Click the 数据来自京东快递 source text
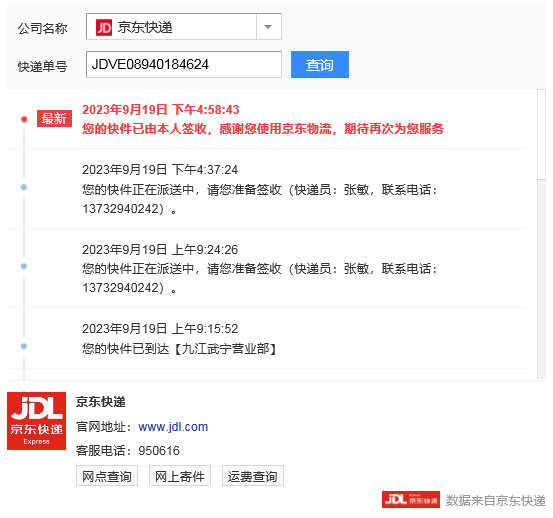 tap(496, 500)
